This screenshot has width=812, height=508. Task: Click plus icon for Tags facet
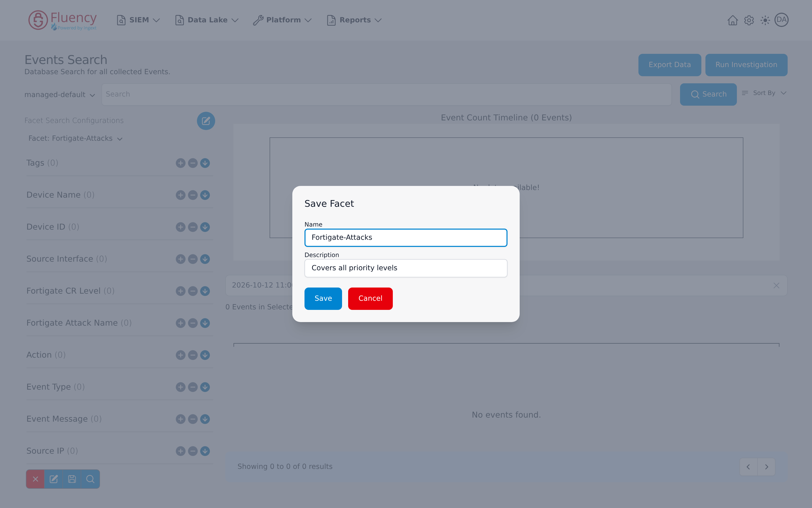tap(180, 163)
